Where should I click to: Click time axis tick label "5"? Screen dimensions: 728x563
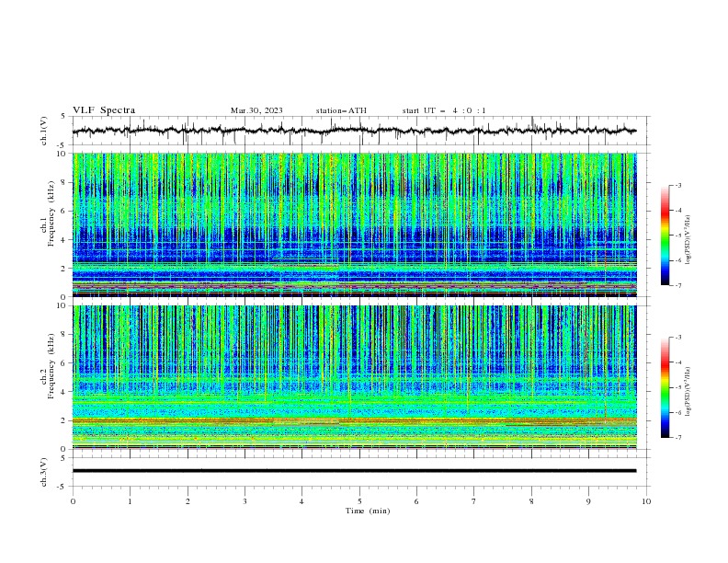(359, 501)
